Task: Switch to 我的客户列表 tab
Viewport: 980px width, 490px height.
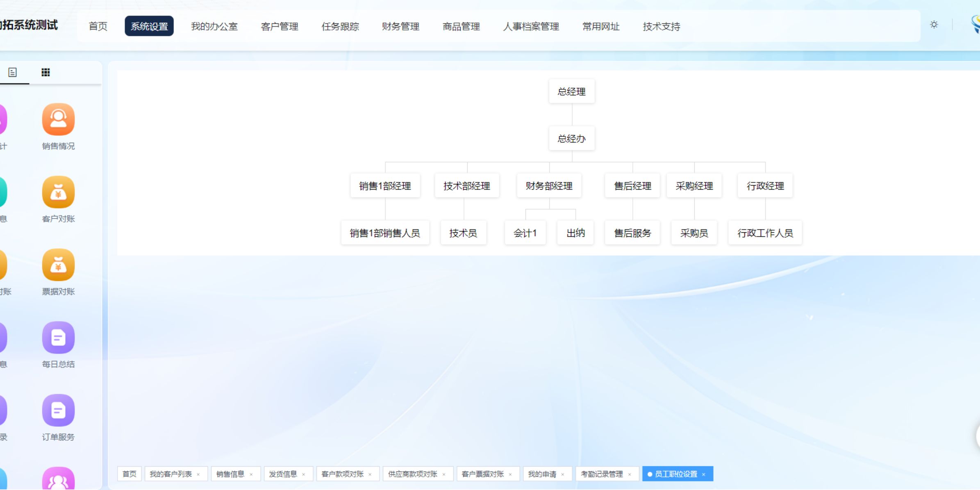Action: 171,474
